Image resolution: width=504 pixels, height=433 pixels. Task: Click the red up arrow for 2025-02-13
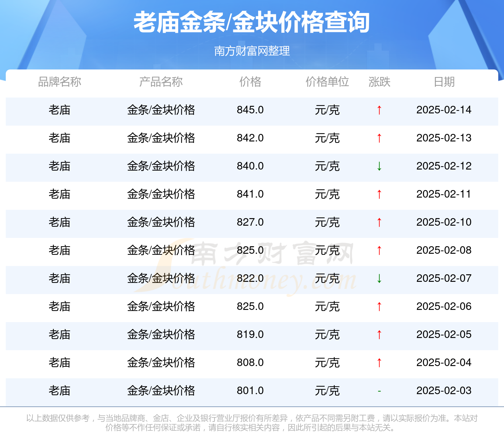coord(379,138)
